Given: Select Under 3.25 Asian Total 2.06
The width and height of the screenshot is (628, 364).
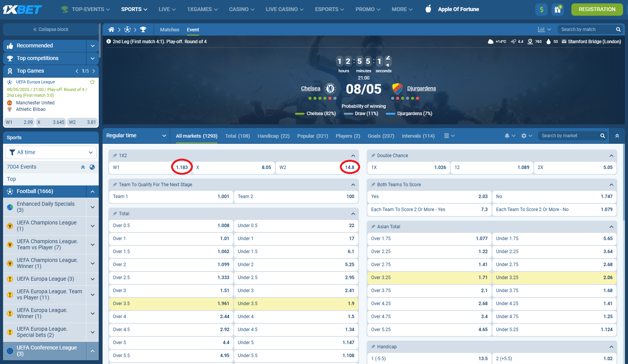Looking at the screenshot, I should [x=554, y=278].
